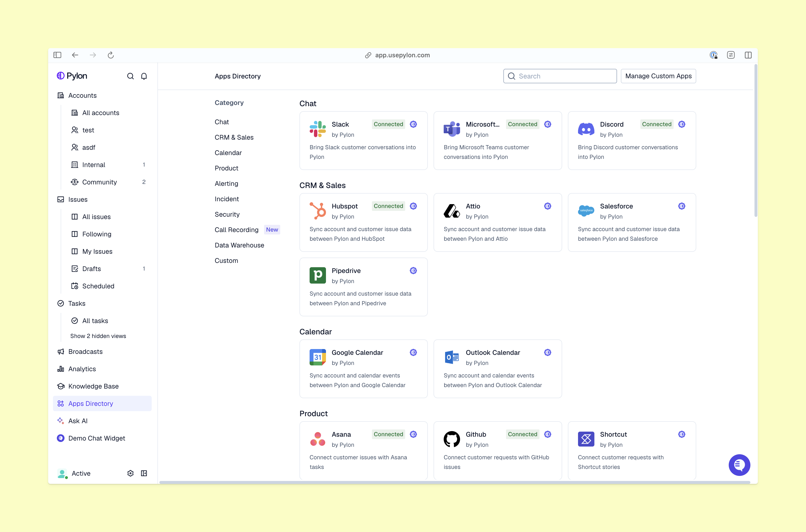806x532 pixels.
Task: Select the Call Recording category
Action: (x=236, y=229)
